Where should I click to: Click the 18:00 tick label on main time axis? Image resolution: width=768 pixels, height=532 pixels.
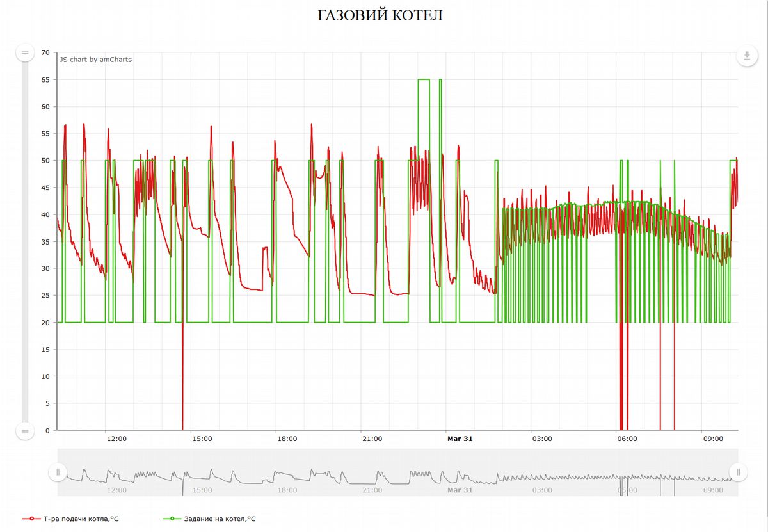[287, 439]
